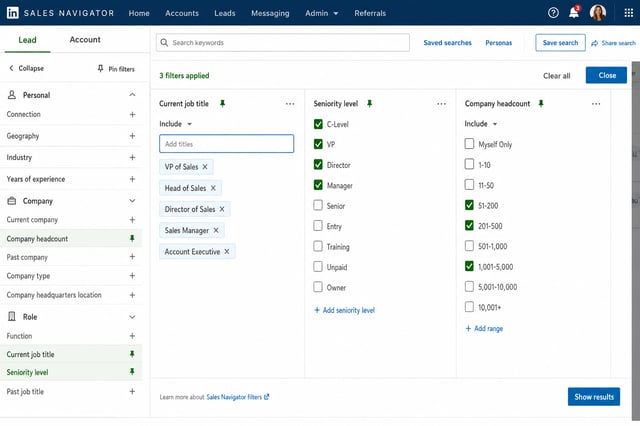This screenshot has height=426, width=640.
Task: Add the Past company filter
Action: click(x=132, y=257)
